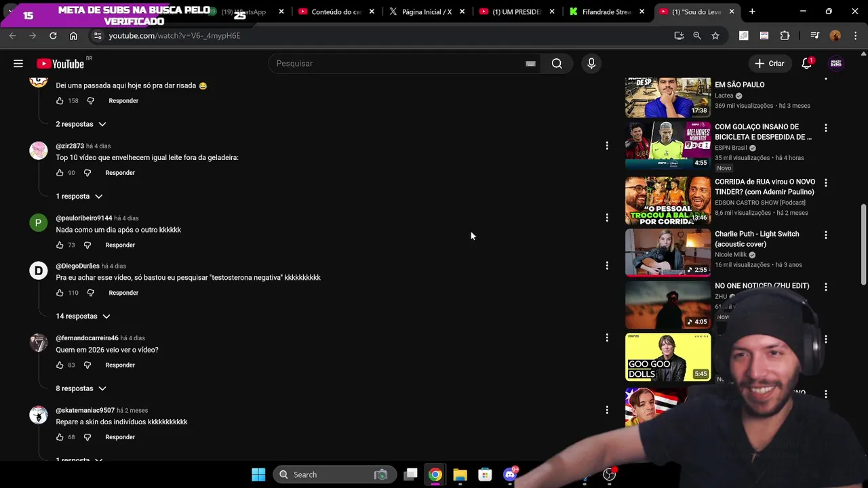Reload the page in browser toolbar
Image resolution: width=868 pixels, height=488 pixels.
tap(53, 36)
